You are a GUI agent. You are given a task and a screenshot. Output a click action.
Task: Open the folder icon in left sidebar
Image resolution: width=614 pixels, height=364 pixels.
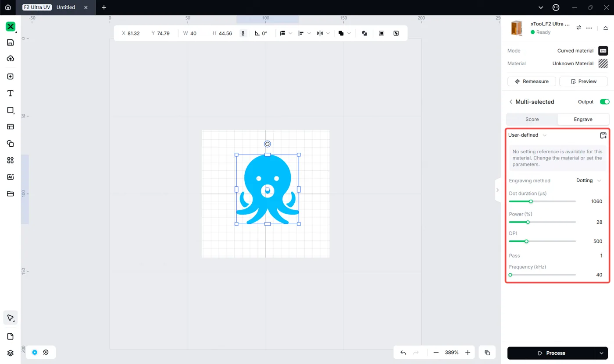(x=11, y=194)
